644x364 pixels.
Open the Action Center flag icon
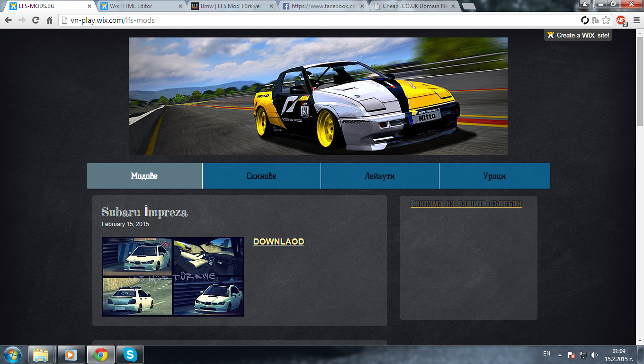(572, 355)
